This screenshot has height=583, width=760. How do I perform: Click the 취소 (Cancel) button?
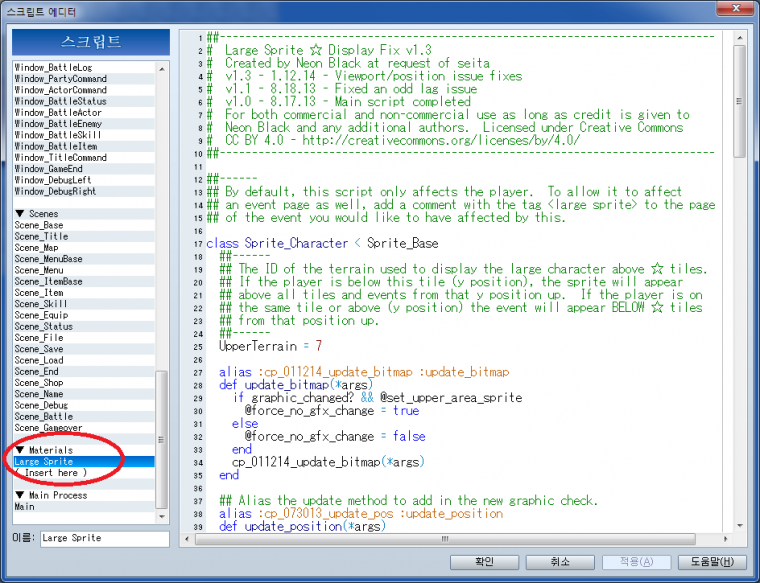coord(560,562)
